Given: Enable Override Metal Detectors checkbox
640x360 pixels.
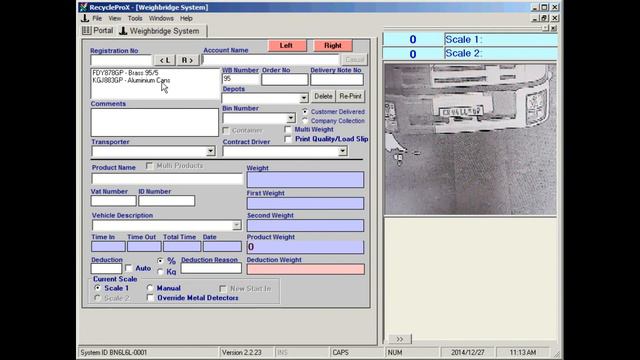Looking at the screenshot, I should click(150, 298).
